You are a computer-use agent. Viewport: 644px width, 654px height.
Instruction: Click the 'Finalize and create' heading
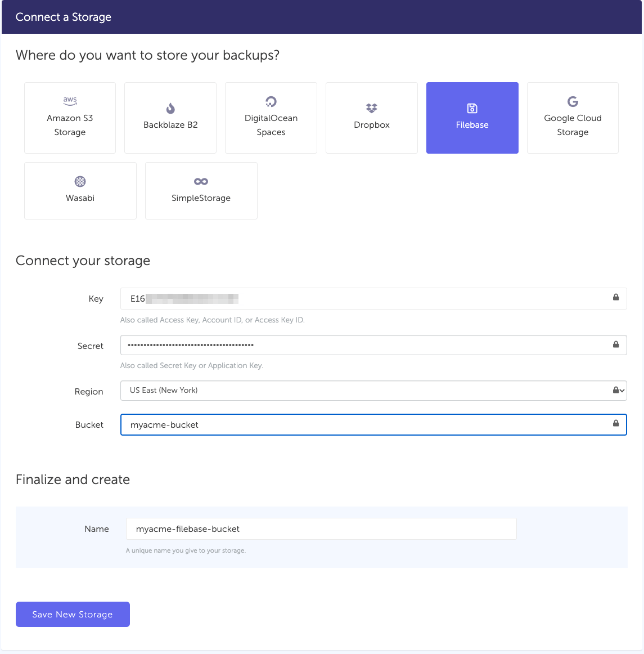[73, 480]
